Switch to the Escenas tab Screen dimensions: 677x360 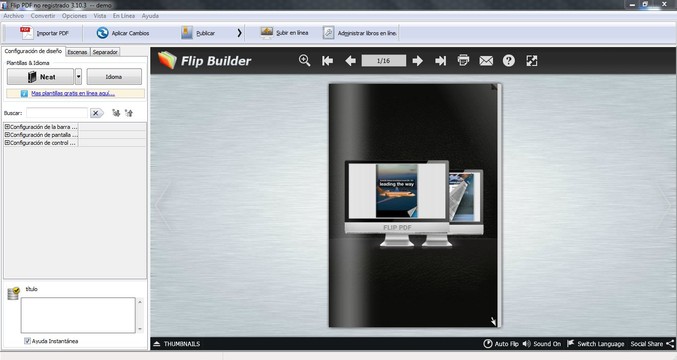coord(77,52)
